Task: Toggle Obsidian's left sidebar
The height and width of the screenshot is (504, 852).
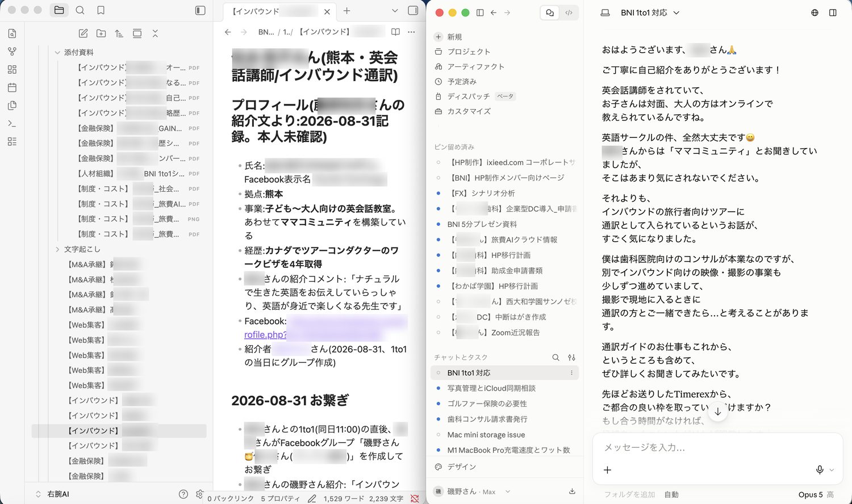Action: coord(200,10)
